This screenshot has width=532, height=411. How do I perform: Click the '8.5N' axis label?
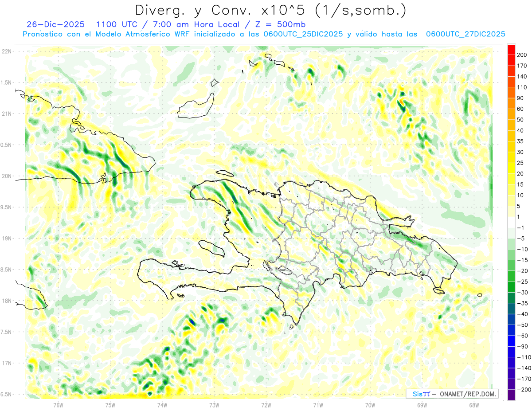[7, 270]
